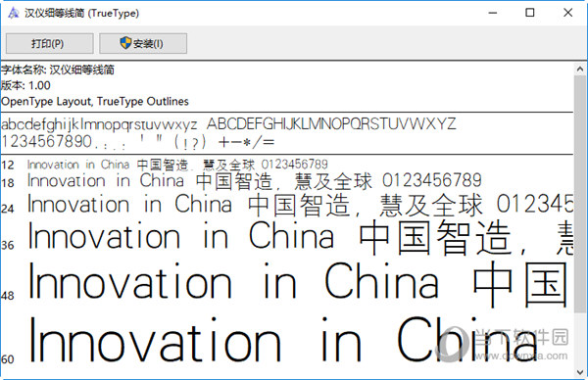Click the 24-point Innovation in China sample
Image resolution: width=588 pixels, height=380 pixels.
[301, 205]
